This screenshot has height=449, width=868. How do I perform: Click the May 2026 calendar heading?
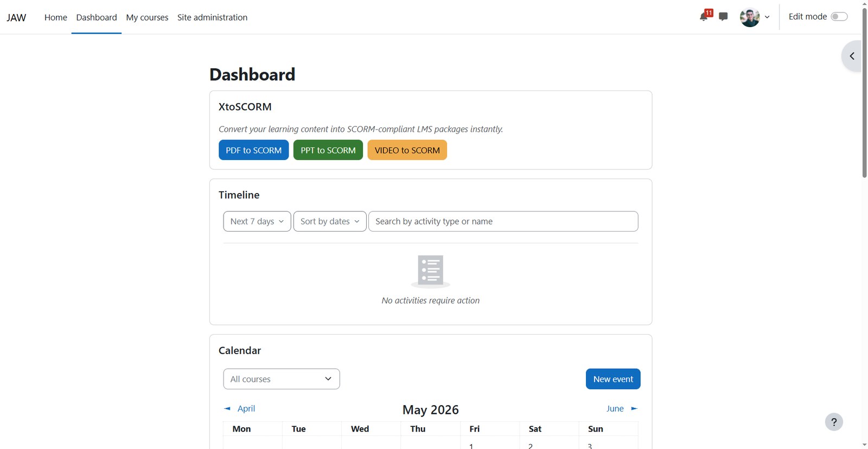pos(430,410)
